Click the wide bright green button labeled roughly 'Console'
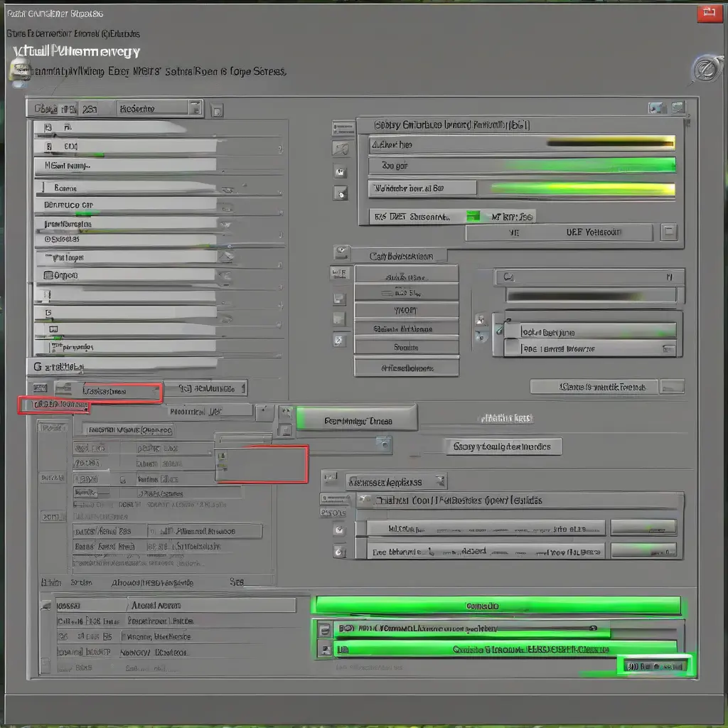The height and width of the screenshot is (728, 728). [498, 606]
